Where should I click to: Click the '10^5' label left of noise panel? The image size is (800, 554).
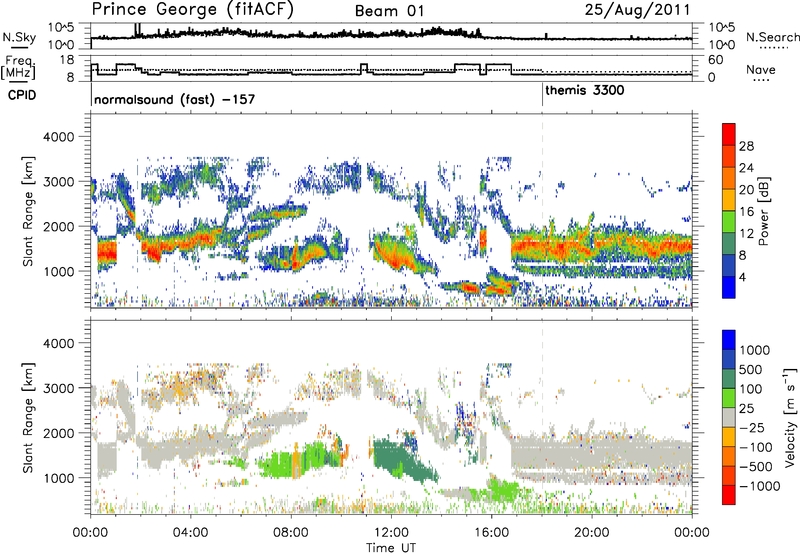[61, 28]
